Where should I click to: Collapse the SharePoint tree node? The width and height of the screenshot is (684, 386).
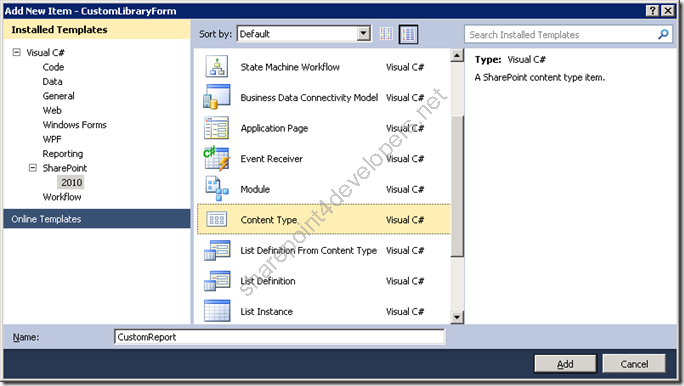point(33,168)
